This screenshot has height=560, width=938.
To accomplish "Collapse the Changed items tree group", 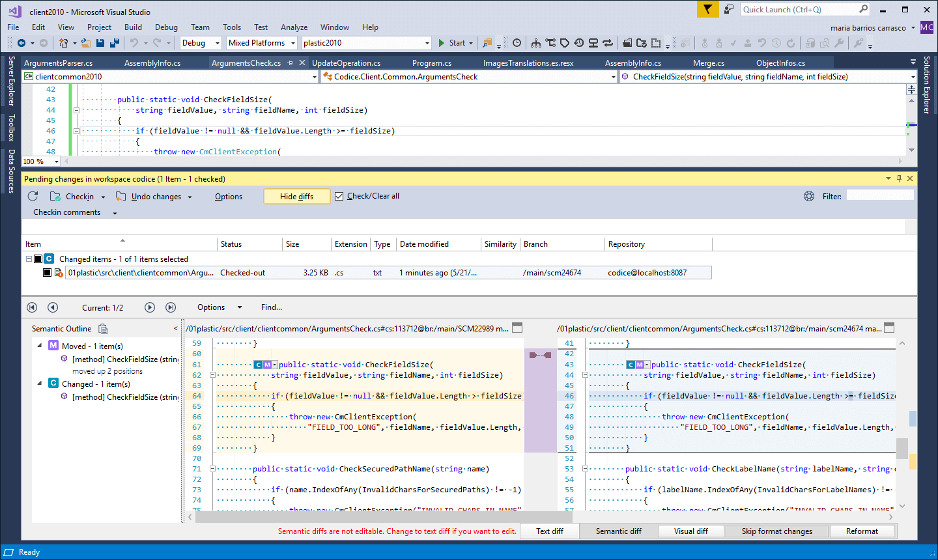I will pyautogui.click(x=29, y=259).
